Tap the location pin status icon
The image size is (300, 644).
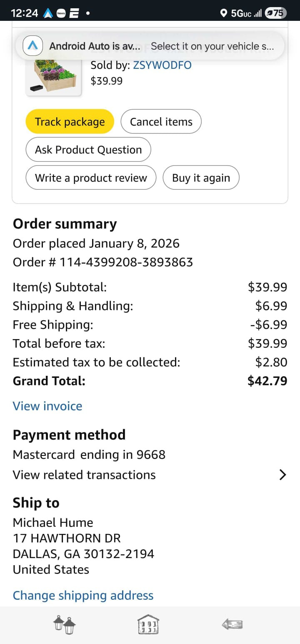(x=224, y=13)
